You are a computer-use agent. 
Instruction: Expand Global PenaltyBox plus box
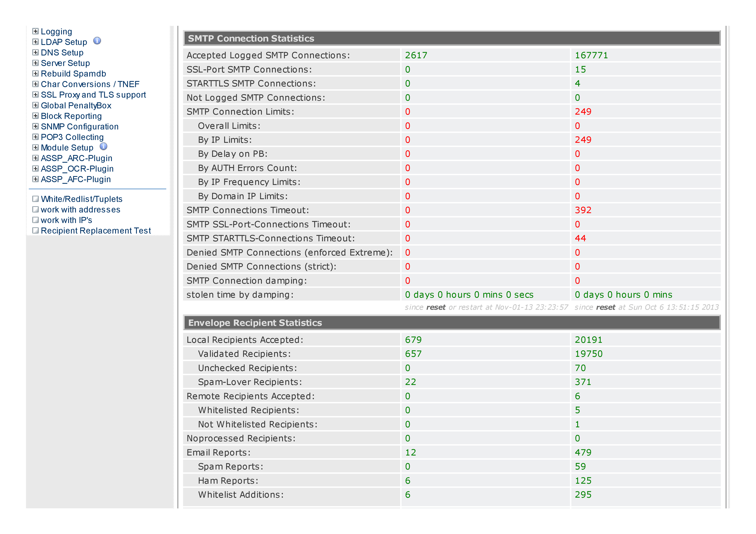tap(36, 105)
